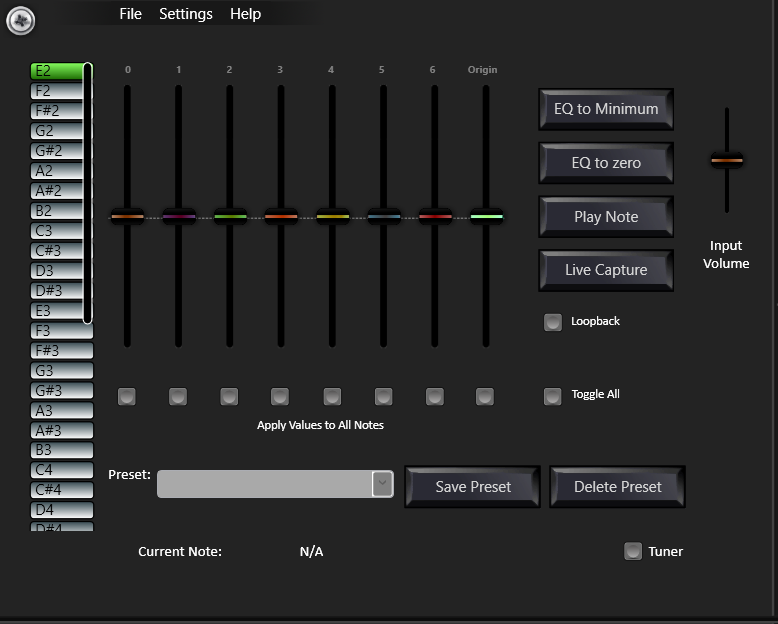Tick the checkbox under slider 0
The width and height of the screenshot is (778, 624).
click(x=127, y=397)
